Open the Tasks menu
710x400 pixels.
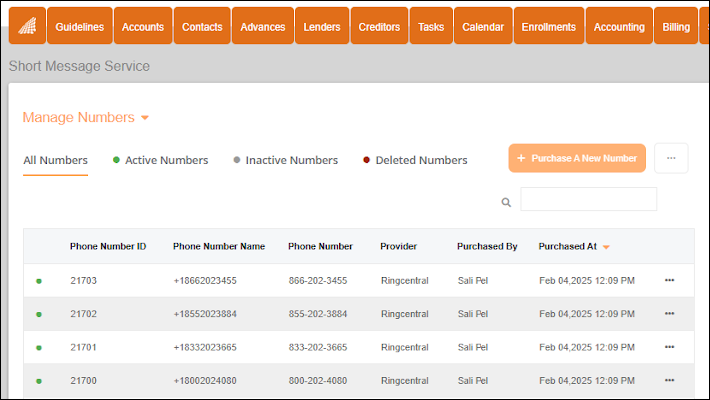(x=431, y=26)
